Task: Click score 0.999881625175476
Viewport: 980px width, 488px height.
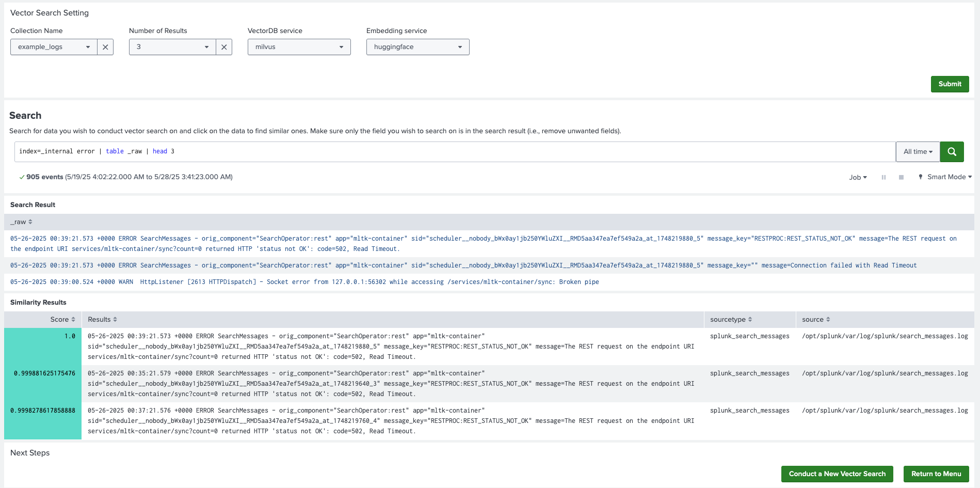Action: click(43, 384)
